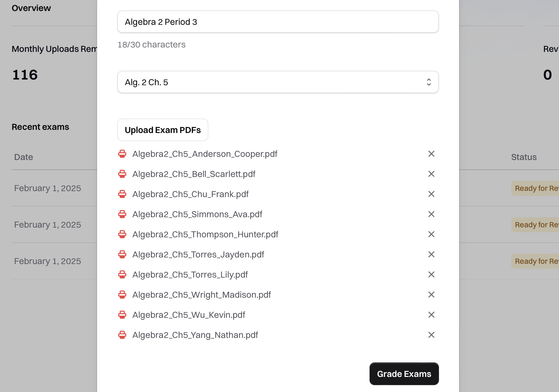Click the Date column header
Image resolution: width=559 pixels, height=392 pixels.
coord(23,157)
